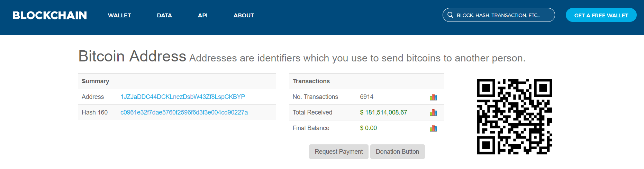The height and width of the screenshot is (169, 644).
Task: Open the chart icon for Final Balance
Action: click(433, 128)
